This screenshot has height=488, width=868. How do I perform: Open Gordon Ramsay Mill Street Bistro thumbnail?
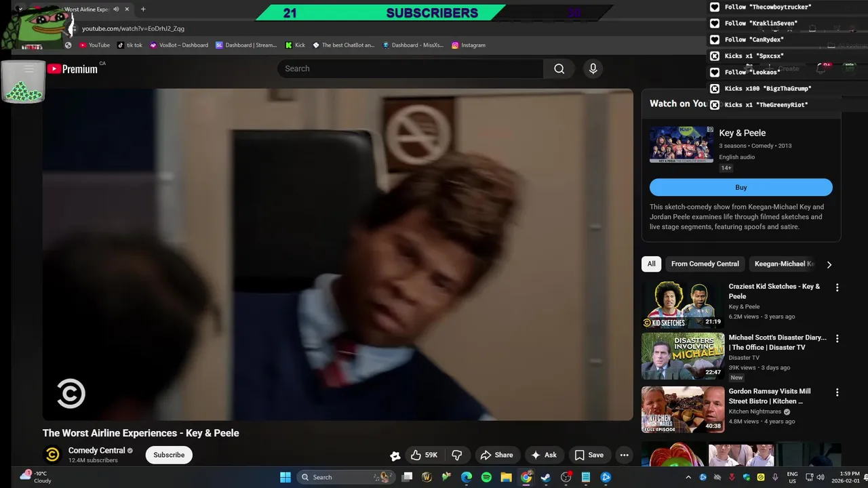[x=683, y=409]
